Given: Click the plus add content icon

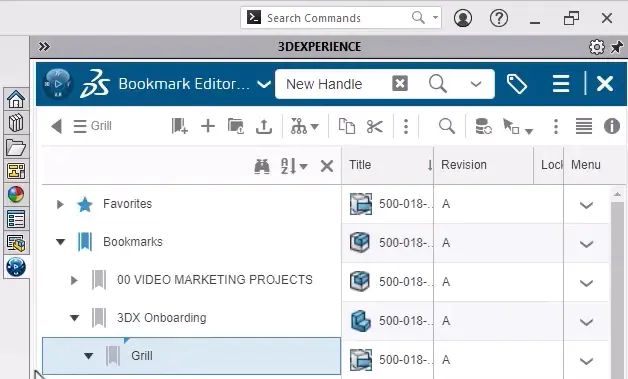Looking at the screenshot, I should click(208, 126).
